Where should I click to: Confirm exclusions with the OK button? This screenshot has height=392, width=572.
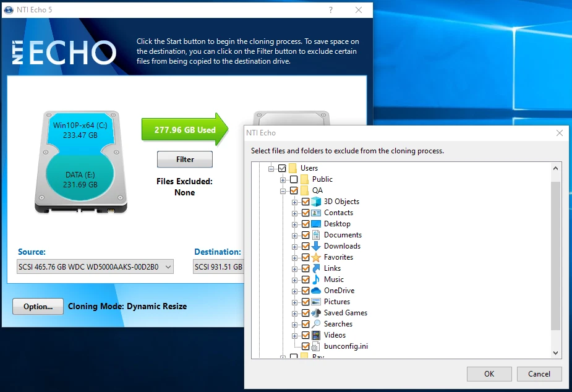pos(489,374)
